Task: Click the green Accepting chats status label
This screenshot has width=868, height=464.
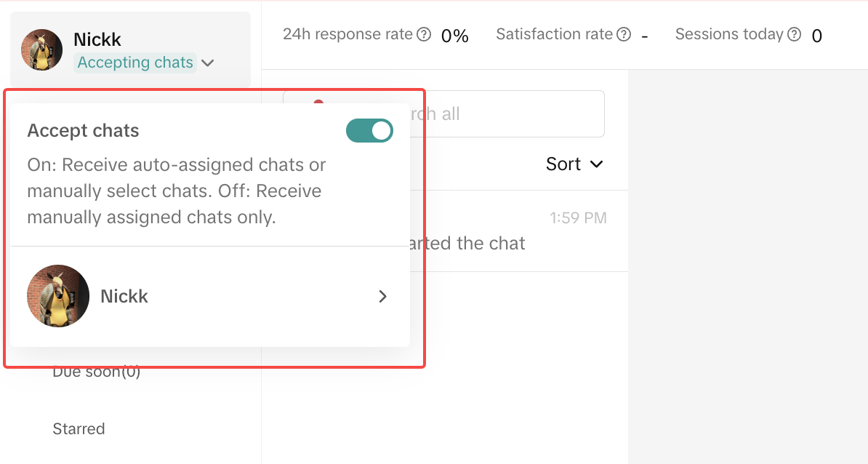Action: 135,63
